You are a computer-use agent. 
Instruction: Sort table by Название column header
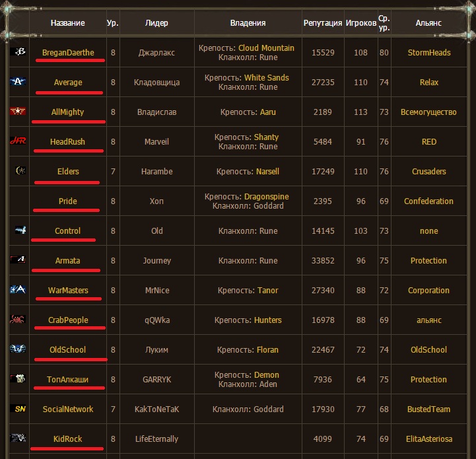[67, 23]
